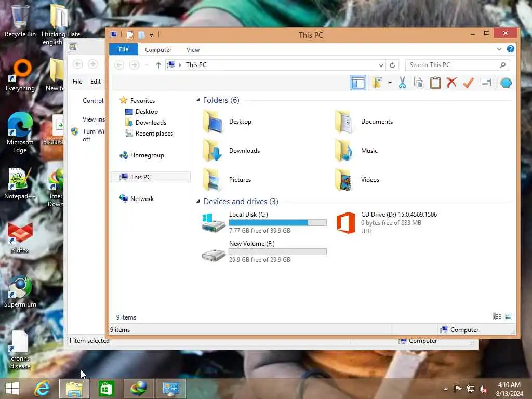532x399 pixels.
Task: Expand the folder options dropdown arrow
Action: point(390,83)
